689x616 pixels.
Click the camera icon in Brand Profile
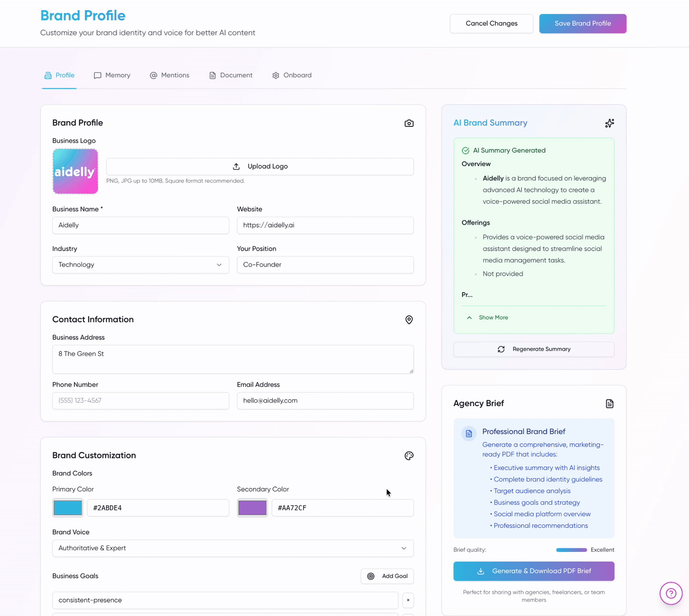pos(409,123)
